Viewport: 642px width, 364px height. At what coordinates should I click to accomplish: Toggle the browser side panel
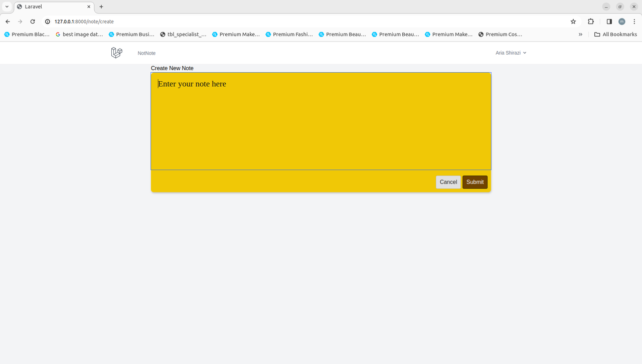click(609, 22)
